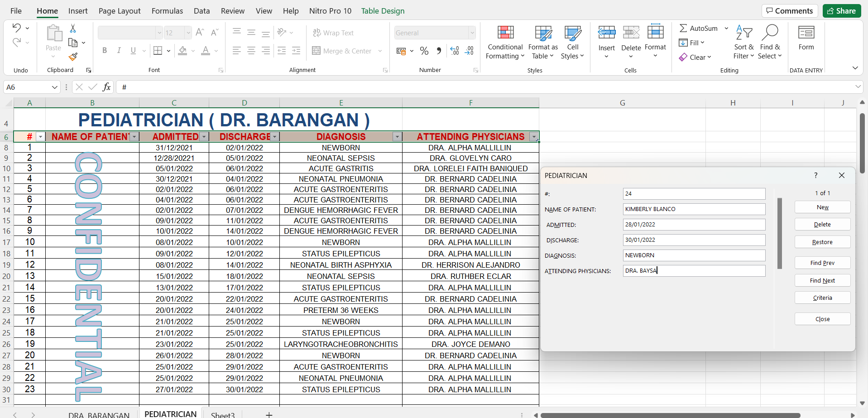Screen dimensions: 868x418
Task: Open the Format as Table gallery
Action: tap(542, 42)
